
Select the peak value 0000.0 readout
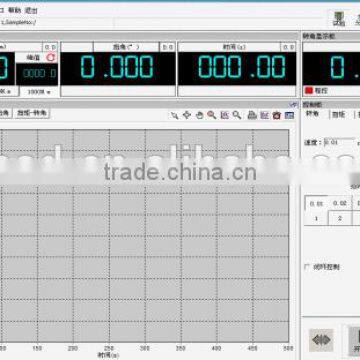[x=37, y=74]
